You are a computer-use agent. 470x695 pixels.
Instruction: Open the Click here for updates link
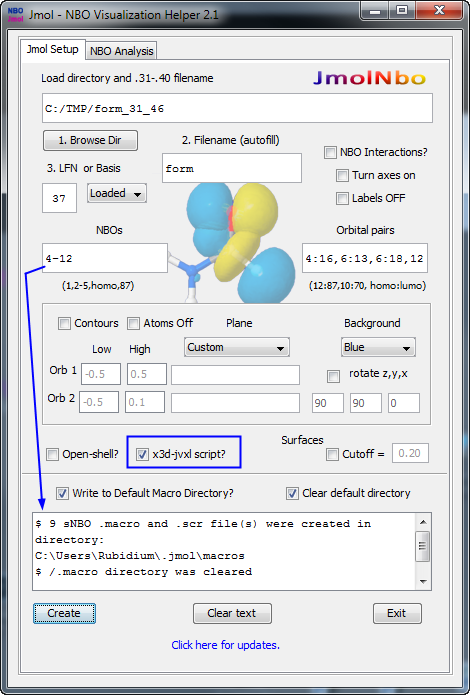click(226, 645)
